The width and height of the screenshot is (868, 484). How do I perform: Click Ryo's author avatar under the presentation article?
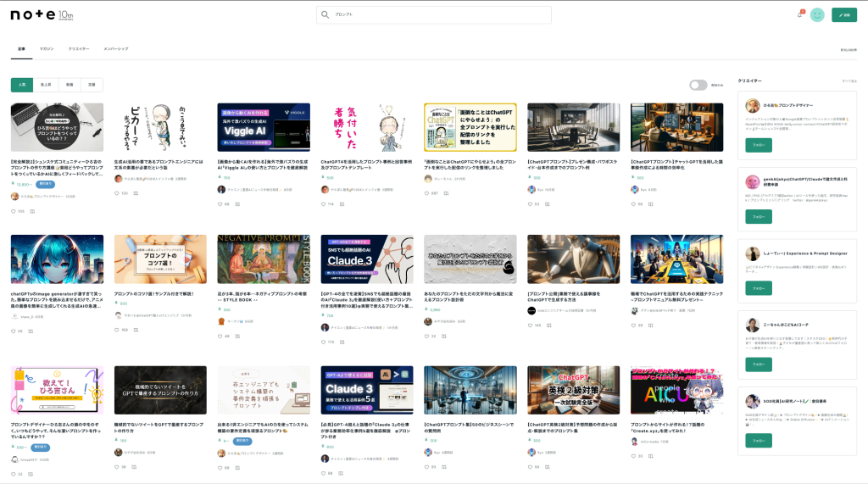[531, 190]
